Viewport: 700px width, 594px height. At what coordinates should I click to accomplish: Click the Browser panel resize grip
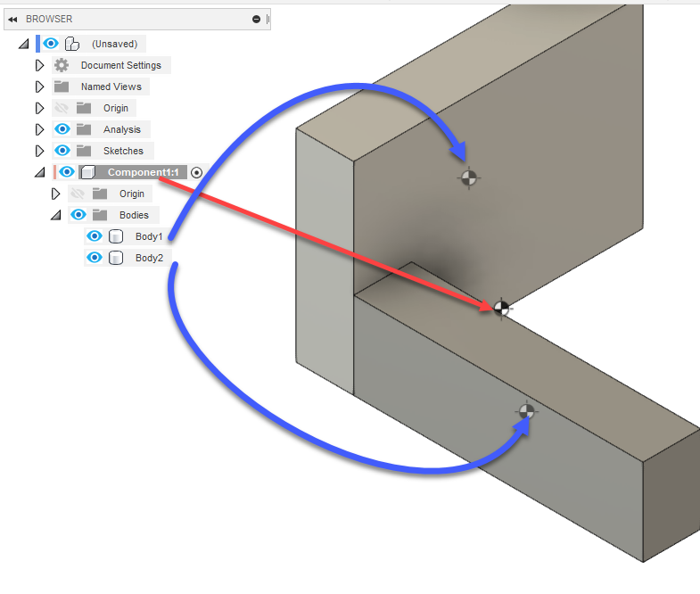268,20
